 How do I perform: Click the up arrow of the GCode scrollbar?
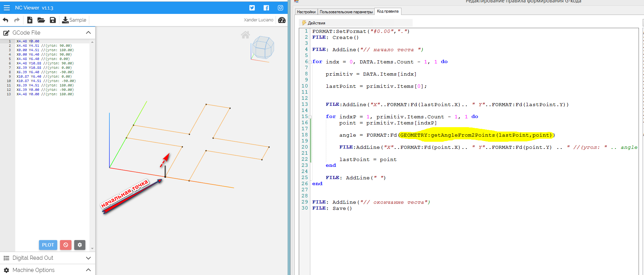pyautogui.click(x=92, y=42)
